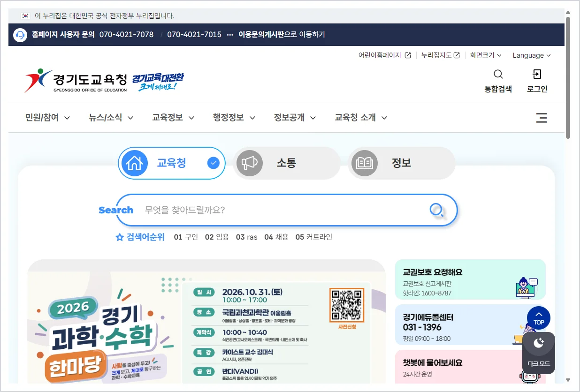Click external link icon next to 누리집지도
This screenshot has width=580, height=392.
point(457,55)
